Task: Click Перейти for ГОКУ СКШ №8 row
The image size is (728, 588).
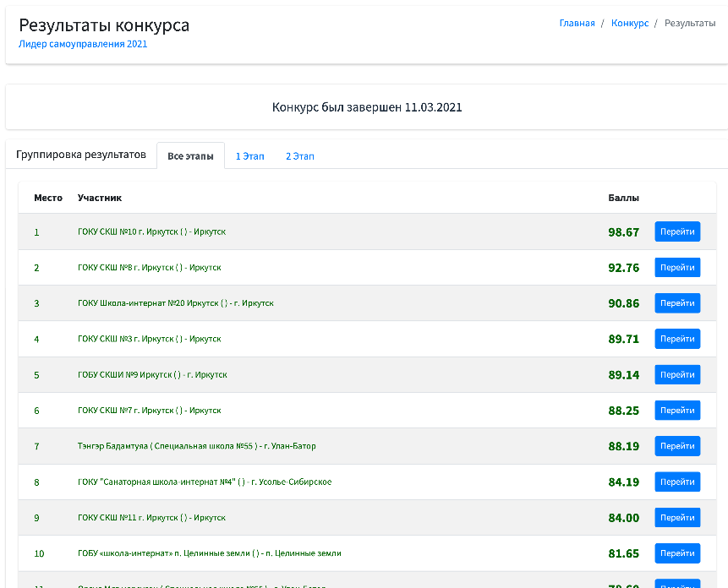Action: point(677,267)
